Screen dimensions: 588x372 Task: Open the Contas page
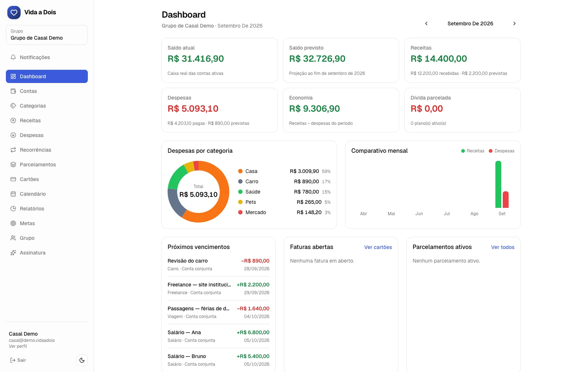47,91
